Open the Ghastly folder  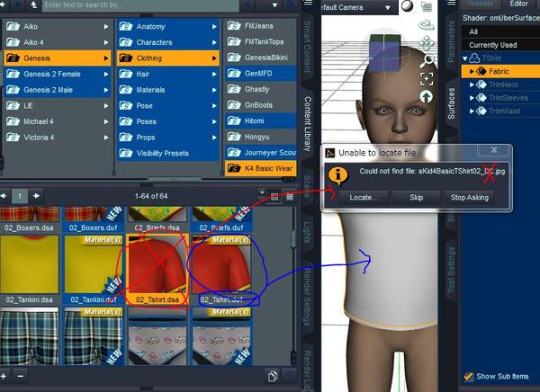point(260,89)
